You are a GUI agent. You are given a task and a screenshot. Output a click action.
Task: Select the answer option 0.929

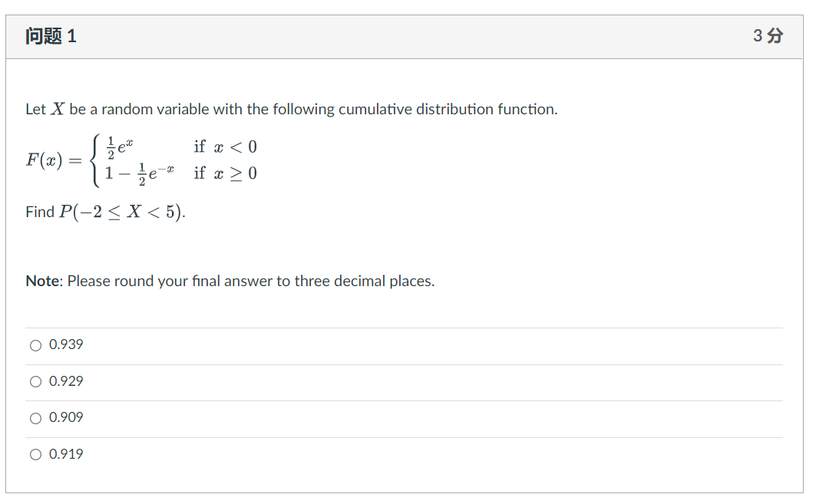pyautogui.click(x=35, y=381)
